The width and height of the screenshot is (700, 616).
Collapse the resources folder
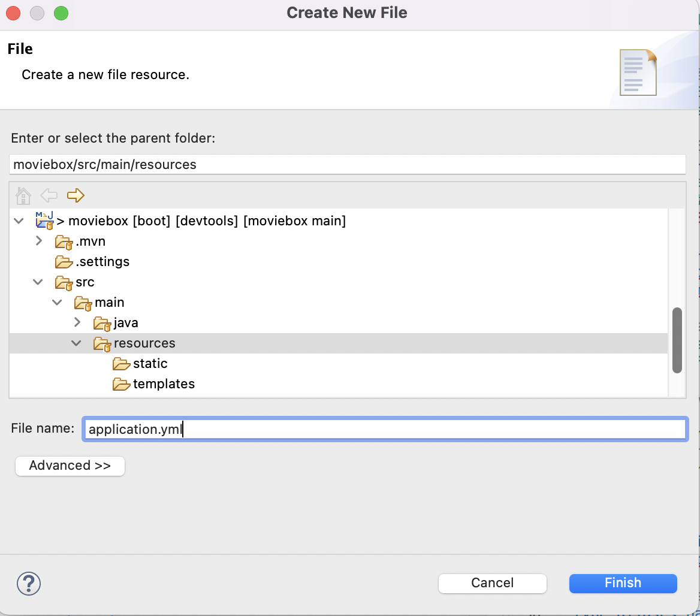pos(76,343)
